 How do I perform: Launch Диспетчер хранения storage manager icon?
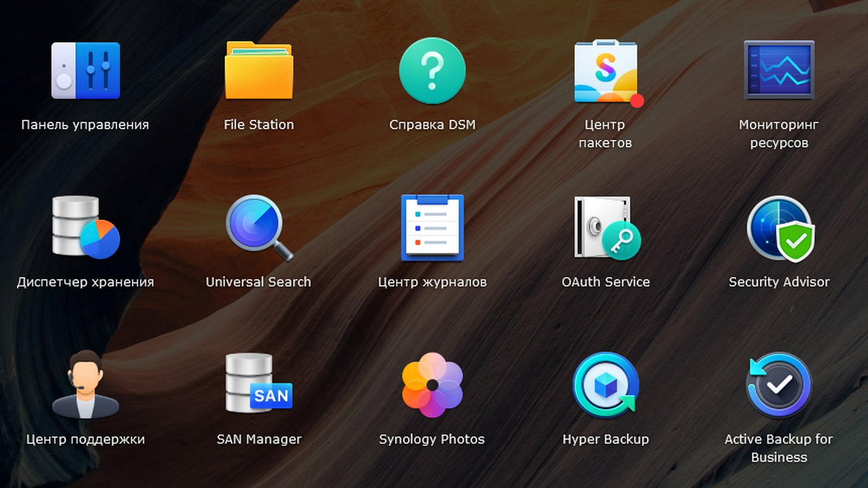(x=85, y=227)
